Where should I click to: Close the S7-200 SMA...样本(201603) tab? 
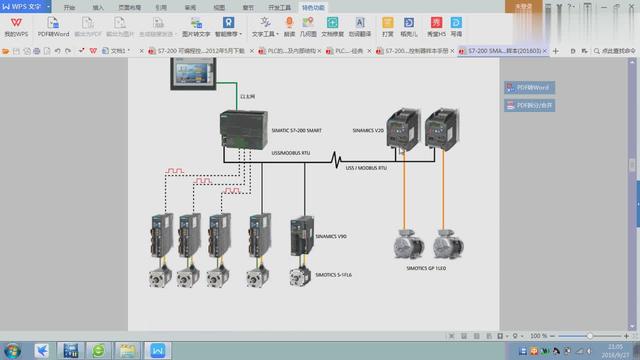point(544,51)
